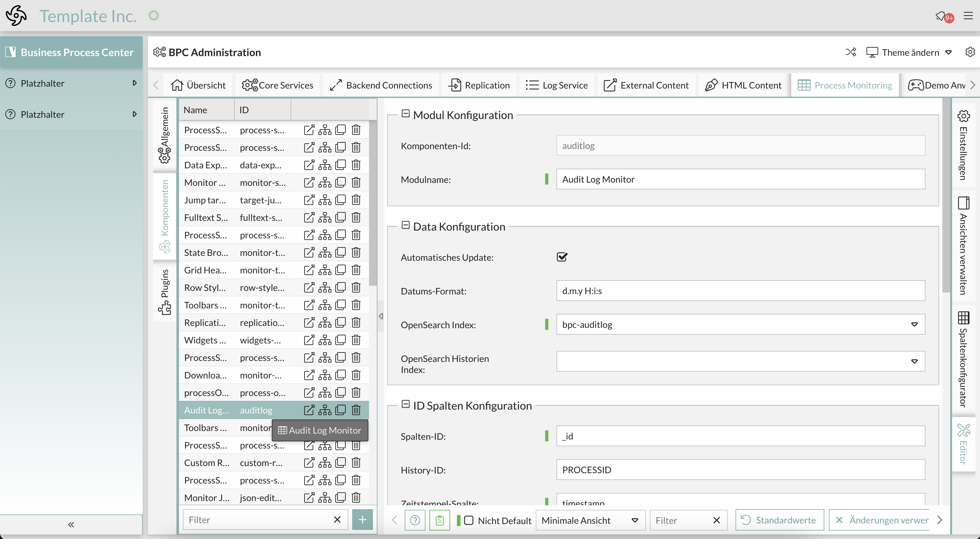The image size is (980, 539).
Task: Duplicate the Data Export component using copy icon
Action: pyautogui.click(x=341, y=165)
